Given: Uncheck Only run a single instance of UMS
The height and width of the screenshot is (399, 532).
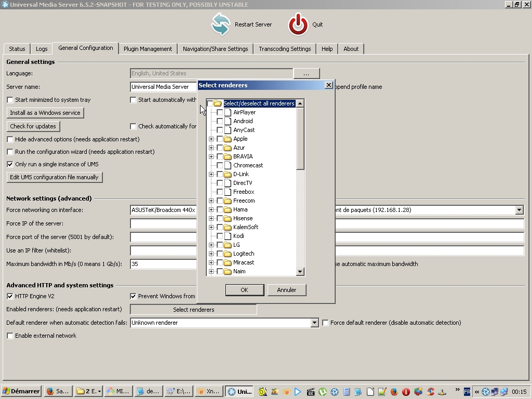Looking at the screenshot, I should pyautogui.click(x=10, y=164).
